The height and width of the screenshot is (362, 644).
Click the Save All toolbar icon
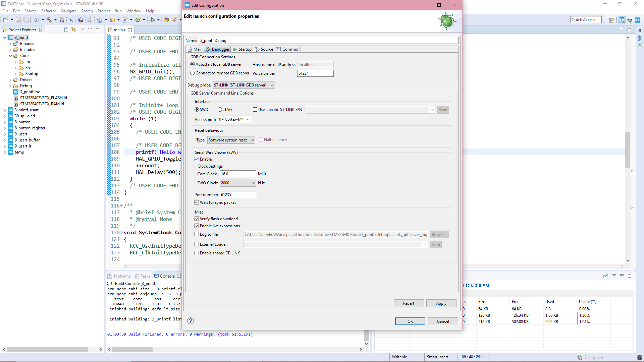[x=26, y=19]
